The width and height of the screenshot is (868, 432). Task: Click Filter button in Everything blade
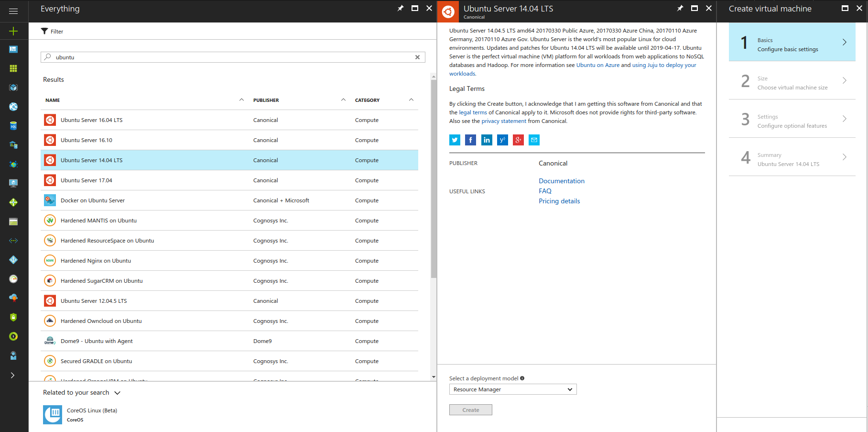click(x=52, y=31)
